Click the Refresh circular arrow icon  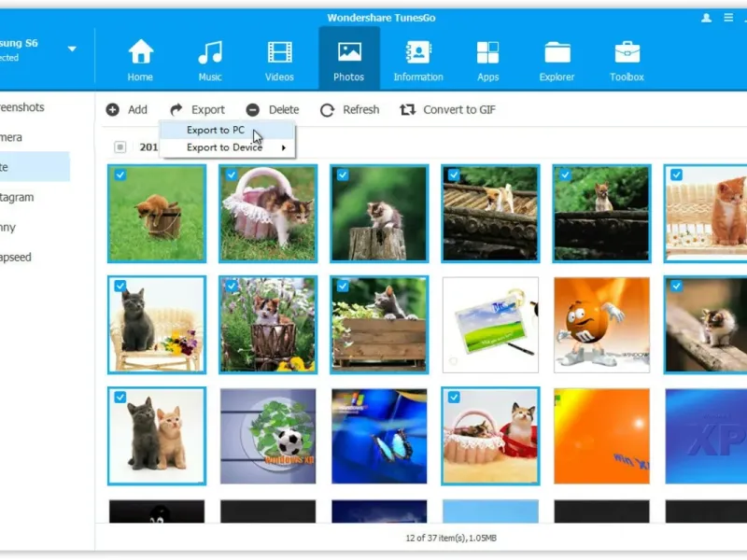pos(328,110)
